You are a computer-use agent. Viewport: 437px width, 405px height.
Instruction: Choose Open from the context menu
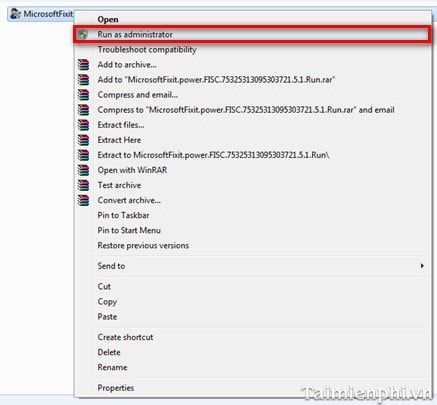tap(108, 19)
